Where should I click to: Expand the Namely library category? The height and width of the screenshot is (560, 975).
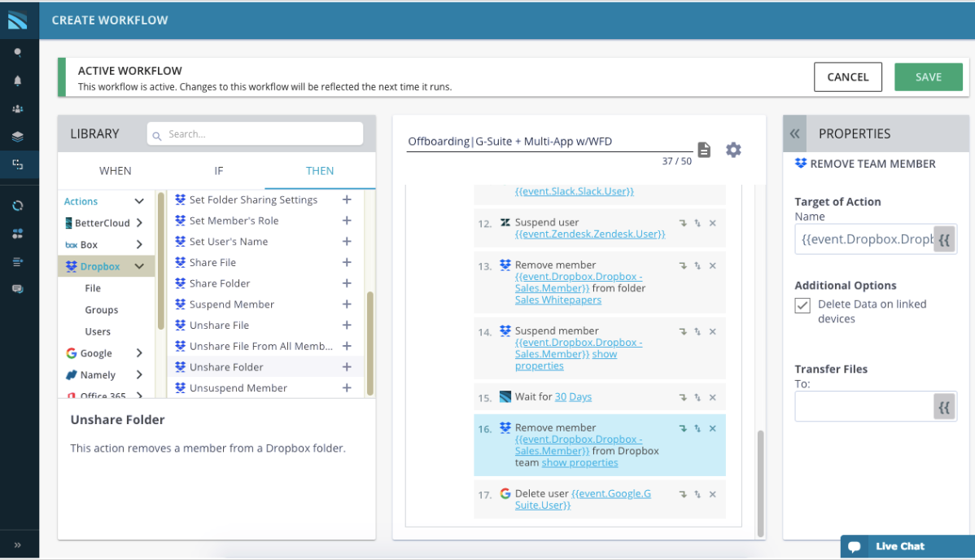[x=139, y=374]
